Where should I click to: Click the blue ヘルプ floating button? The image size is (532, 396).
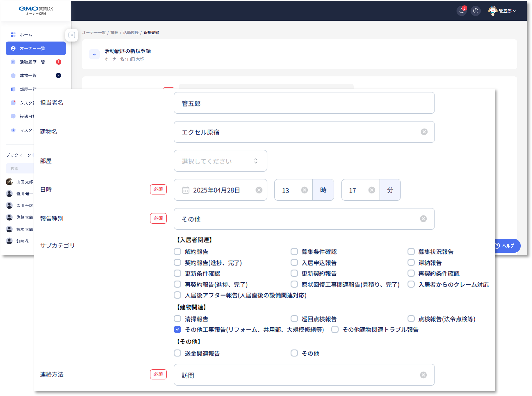(x=508, y=246)
